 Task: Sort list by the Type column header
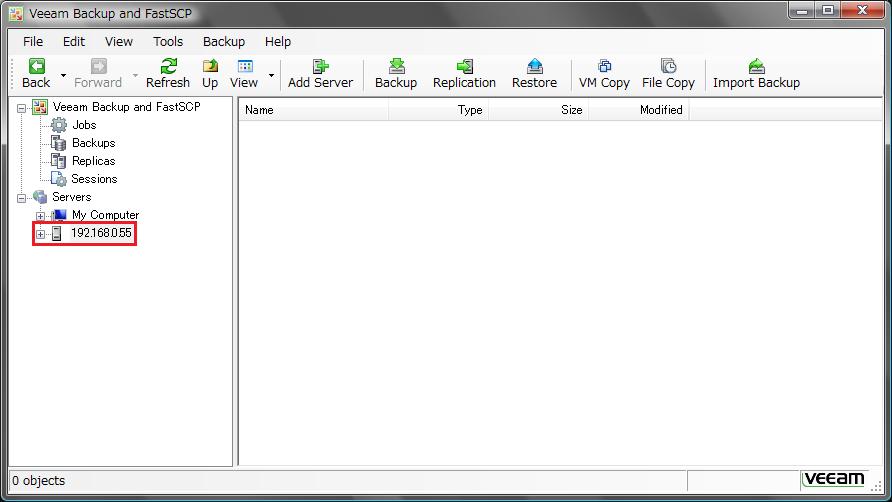click(439, 110)
